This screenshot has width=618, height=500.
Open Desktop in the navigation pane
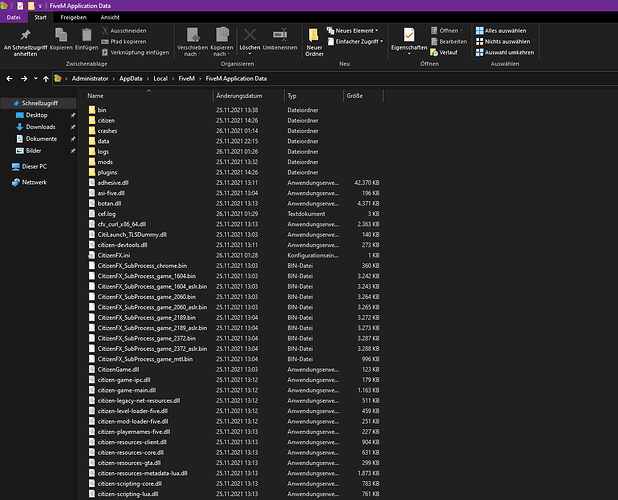[x=37, y=115]
